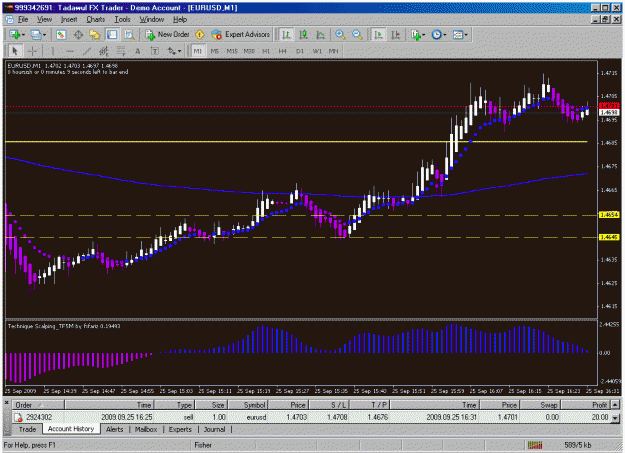
Task: Switch timeframe to H4
Action: coord(283,51)
